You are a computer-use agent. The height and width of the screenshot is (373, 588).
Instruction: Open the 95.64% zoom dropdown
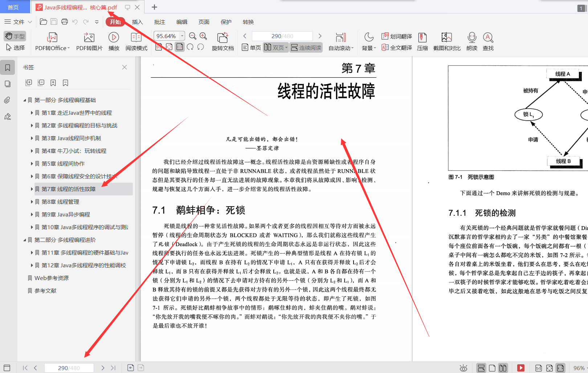pyautogui.click(x=182, y=36)
